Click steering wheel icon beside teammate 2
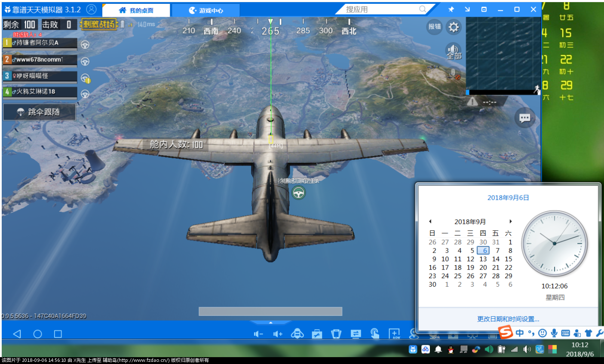This screenshot has width=604, height=364. (85, 61)
